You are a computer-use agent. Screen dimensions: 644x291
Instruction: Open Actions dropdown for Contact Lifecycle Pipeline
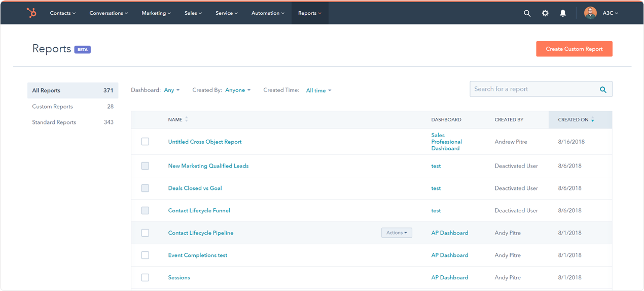click(397, 233)
